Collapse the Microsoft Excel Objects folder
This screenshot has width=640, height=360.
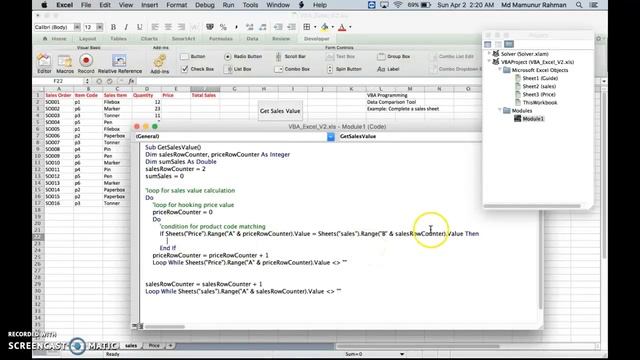coord(500,70)
